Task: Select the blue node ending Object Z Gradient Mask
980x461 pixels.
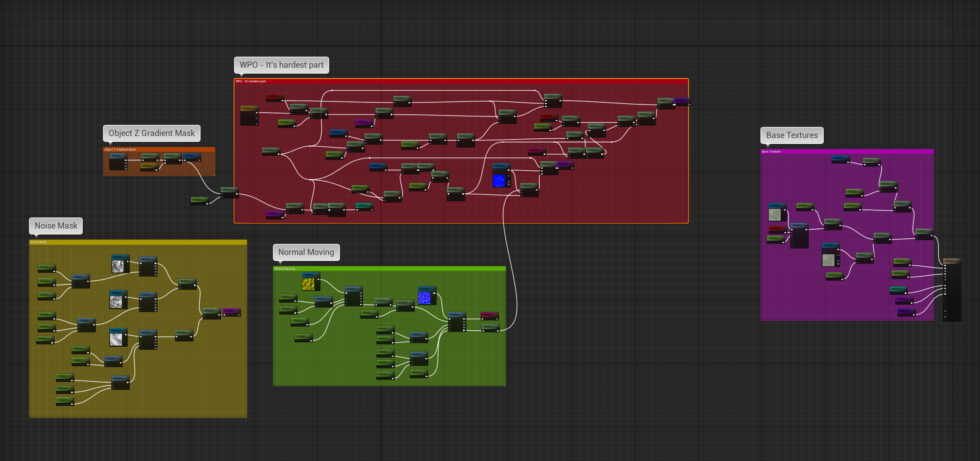Action: point(192,158)
